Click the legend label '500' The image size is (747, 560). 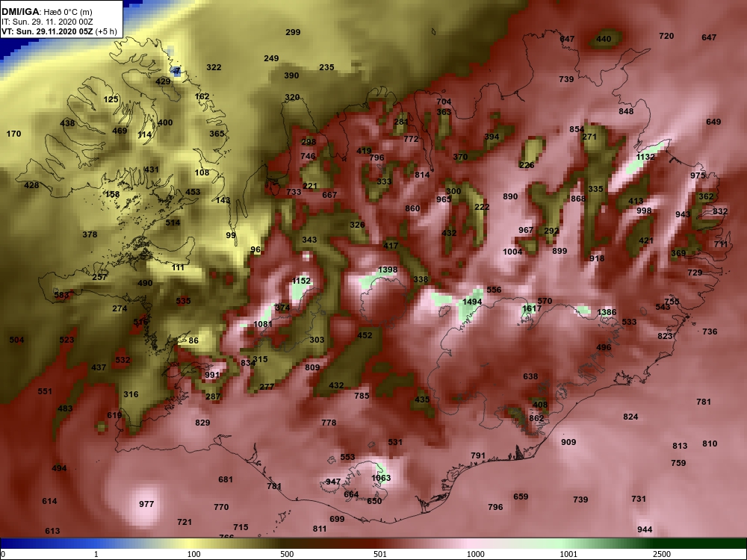click(287, 554)
